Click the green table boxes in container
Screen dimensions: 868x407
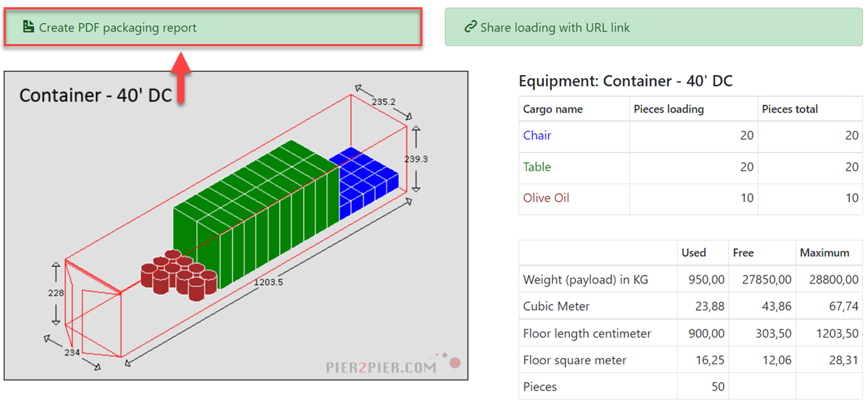(257, 213)
